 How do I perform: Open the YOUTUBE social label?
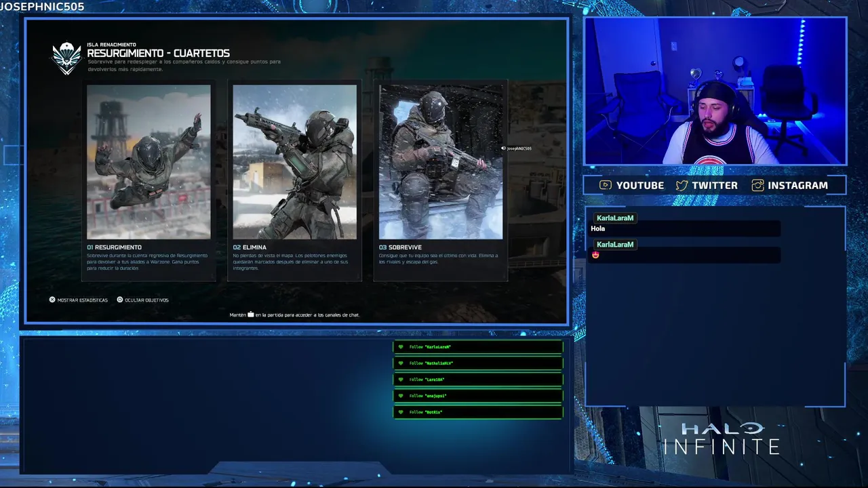point(640,185)
